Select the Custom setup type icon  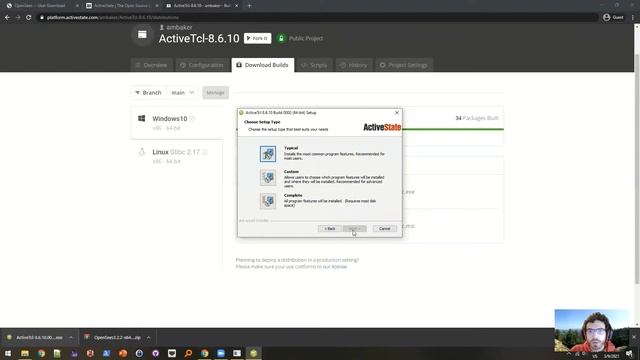[268, 178]
